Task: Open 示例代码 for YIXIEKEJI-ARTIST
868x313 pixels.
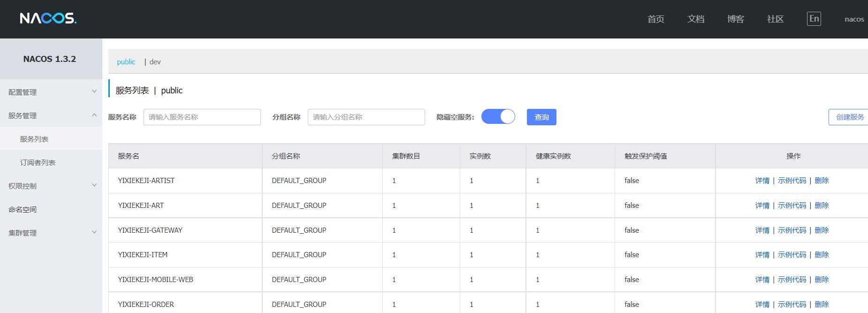Action: pos(792,180)
